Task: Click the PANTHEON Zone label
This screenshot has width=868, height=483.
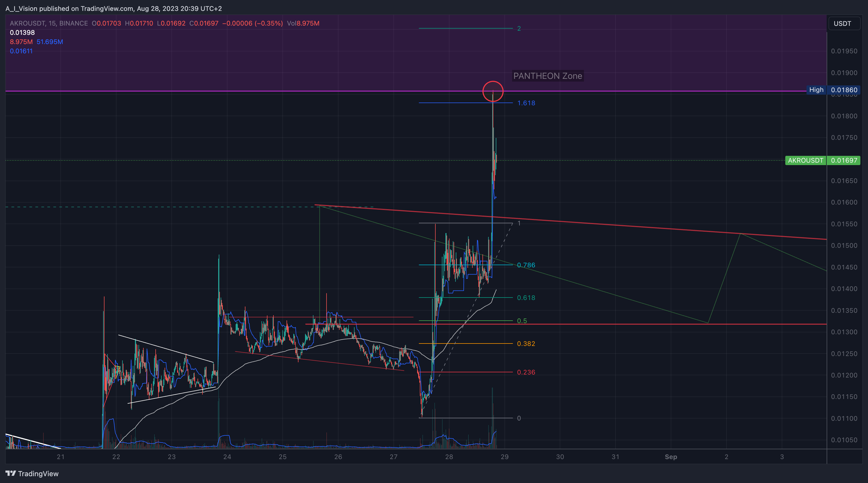Action: [547, 76]
